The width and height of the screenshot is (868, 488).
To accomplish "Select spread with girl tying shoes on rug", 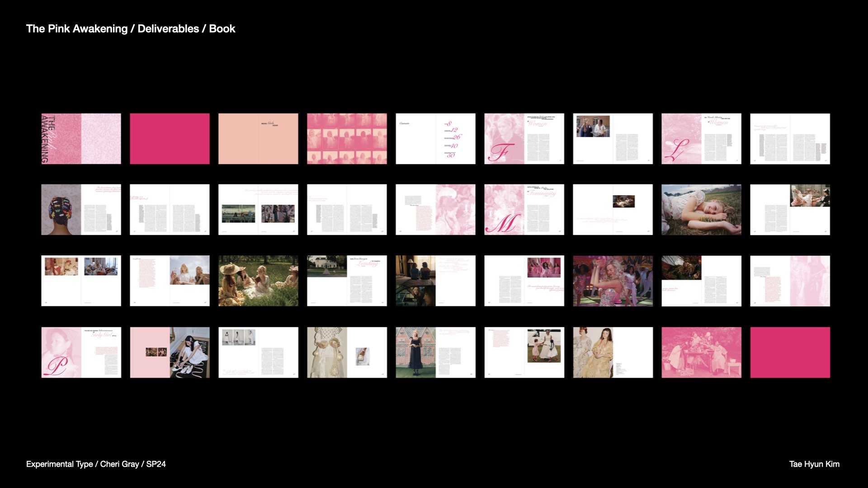I will pyautogui.click(x=170, y=352).
